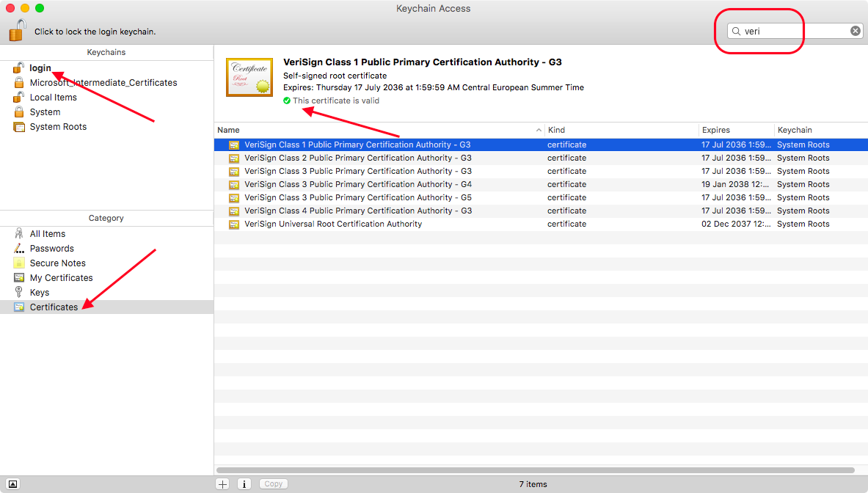Clear the search field with the X button

(x=856, y=31)
